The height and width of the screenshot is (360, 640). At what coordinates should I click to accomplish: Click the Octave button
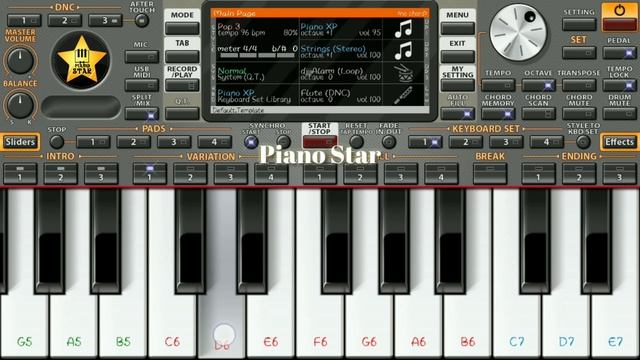[x=538, y=85]
